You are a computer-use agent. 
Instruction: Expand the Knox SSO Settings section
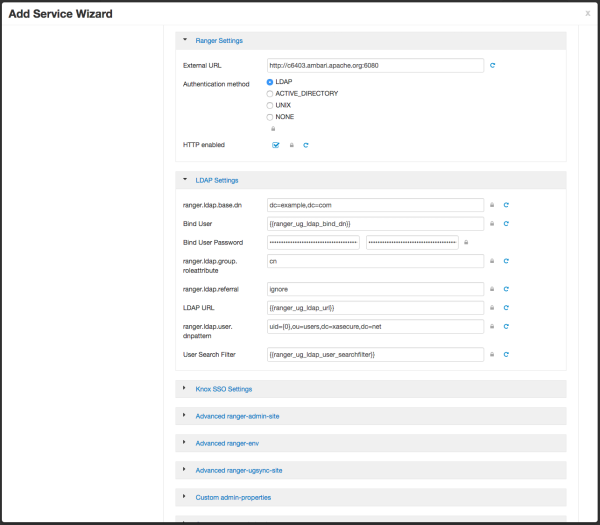[223, 388]
